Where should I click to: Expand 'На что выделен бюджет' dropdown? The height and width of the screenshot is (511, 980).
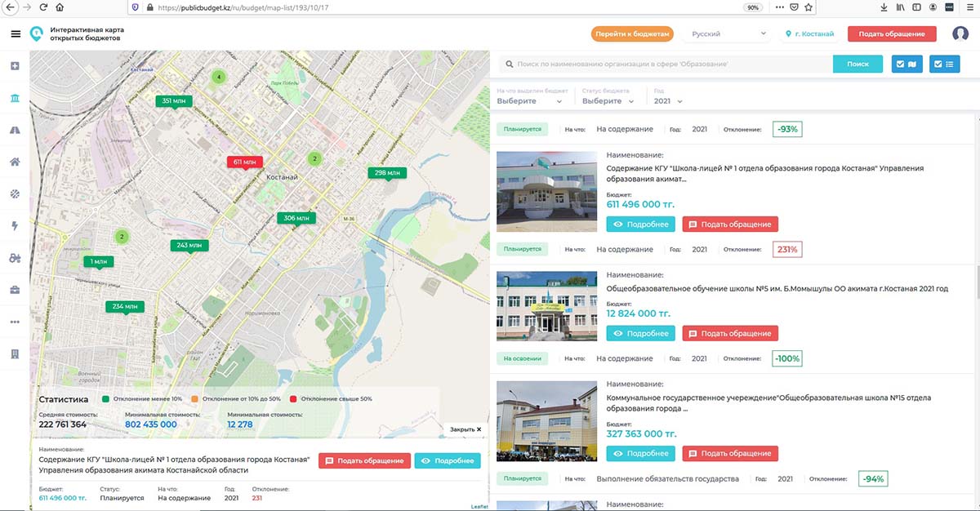[529, 101]
